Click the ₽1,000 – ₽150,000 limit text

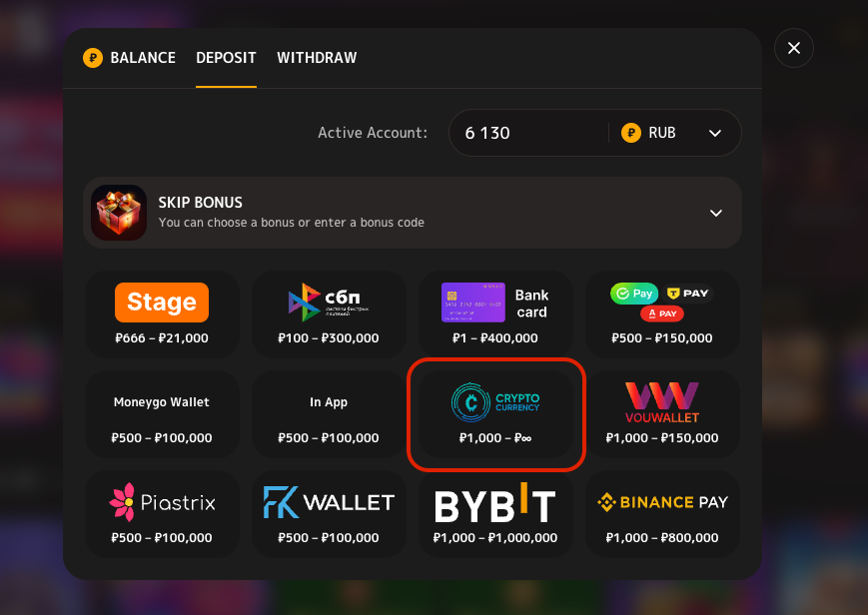[x=662, y=438]
